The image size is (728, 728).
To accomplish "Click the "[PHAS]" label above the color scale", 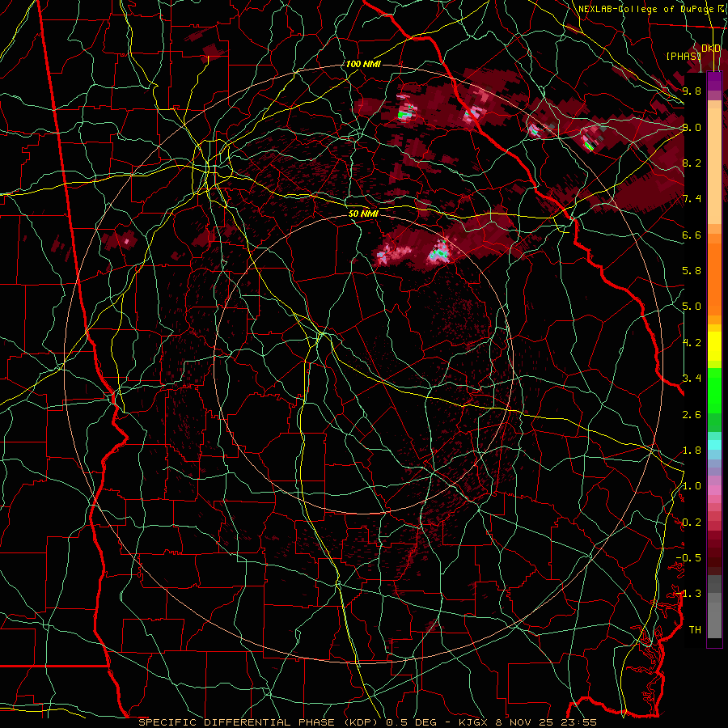I will coord(684,56).
